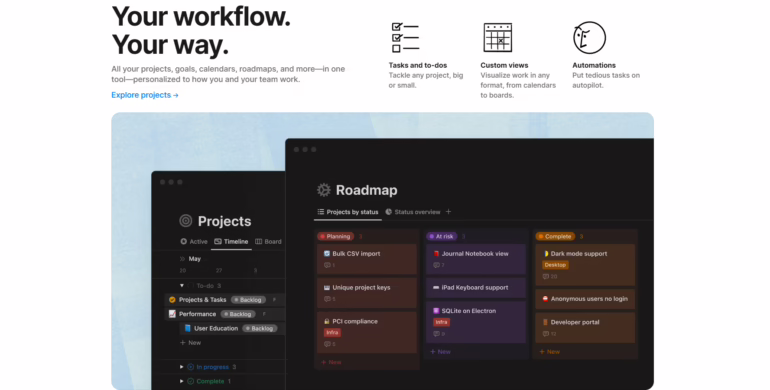770x390 pixels.
Task: Click the red book icon on Journal Notebook view
Action: point(436,254)
